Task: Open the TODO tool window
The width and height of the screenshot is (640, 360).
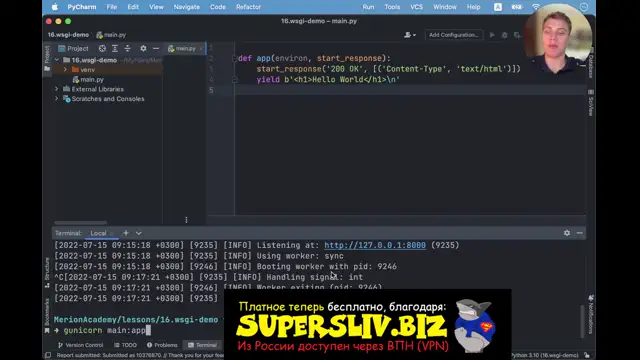Action: tap(125, 345)
